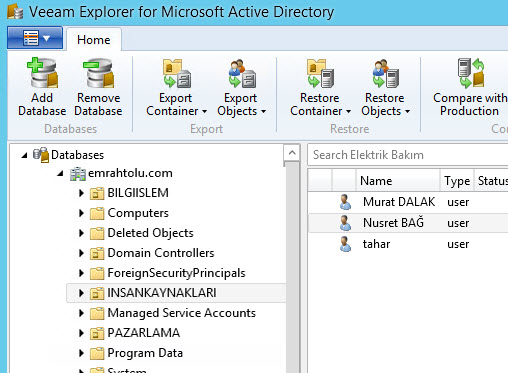Click the tahar user icon
This screenshot has width=508, height=373.
pos(345,244)
